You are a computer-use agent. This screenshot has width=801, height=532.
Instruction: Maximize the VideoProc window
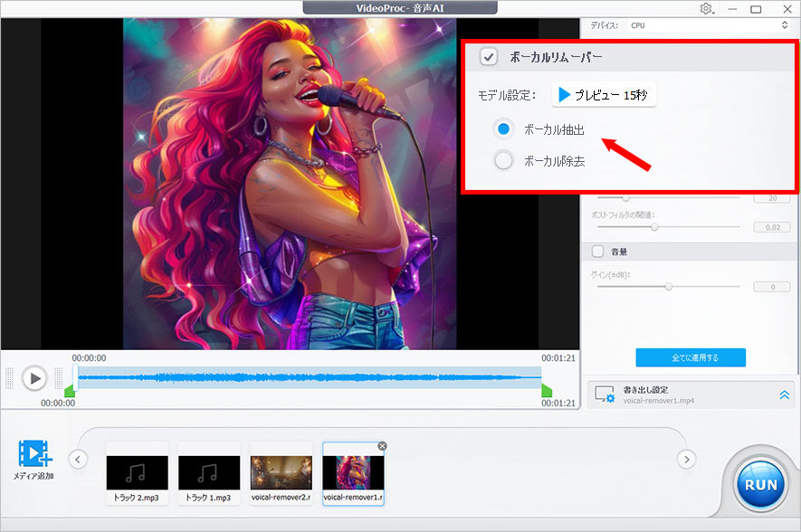[756, 9]
